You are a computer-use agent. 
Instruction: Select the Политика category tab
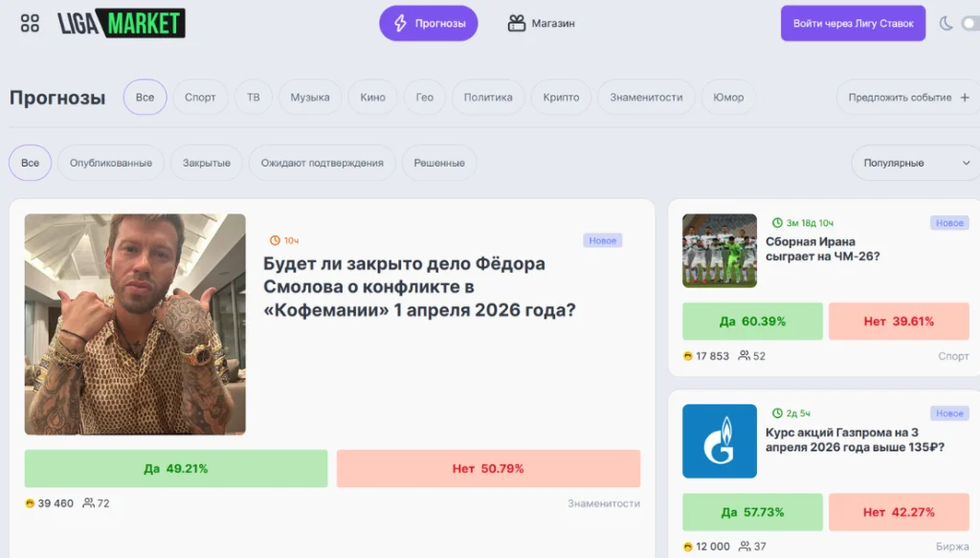[488, 97]
